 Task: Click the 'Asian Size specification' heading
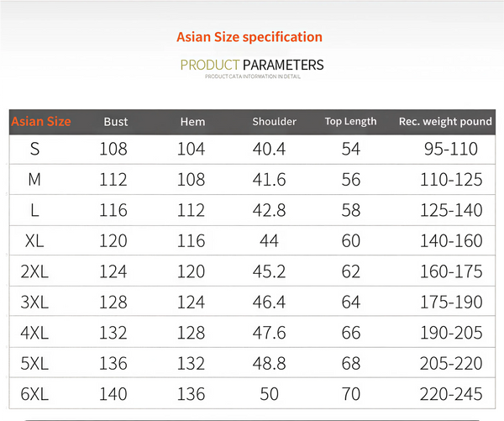pos(249,37)
